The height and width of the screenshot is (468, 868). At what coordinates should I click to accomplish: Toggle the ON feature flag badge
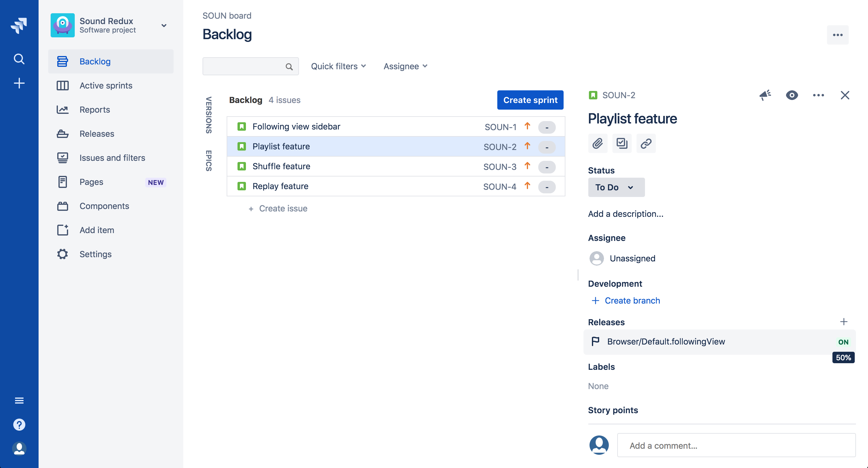click(843, 342)
